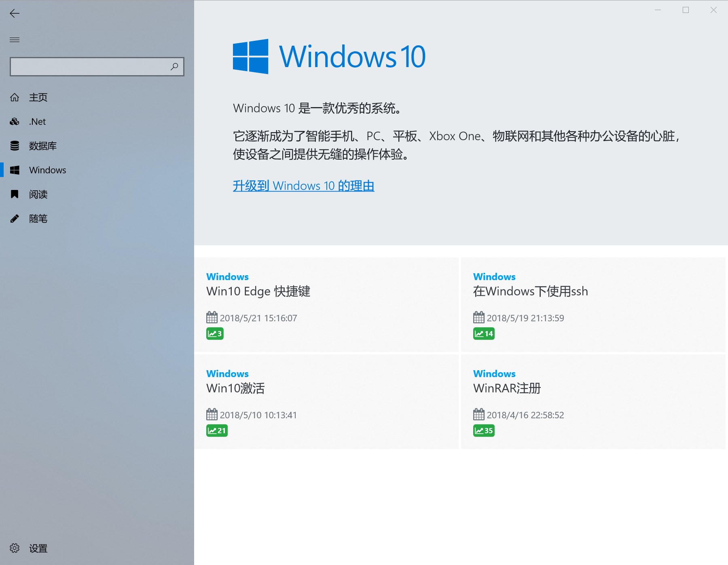Click the home icon beside 主页

15,97
